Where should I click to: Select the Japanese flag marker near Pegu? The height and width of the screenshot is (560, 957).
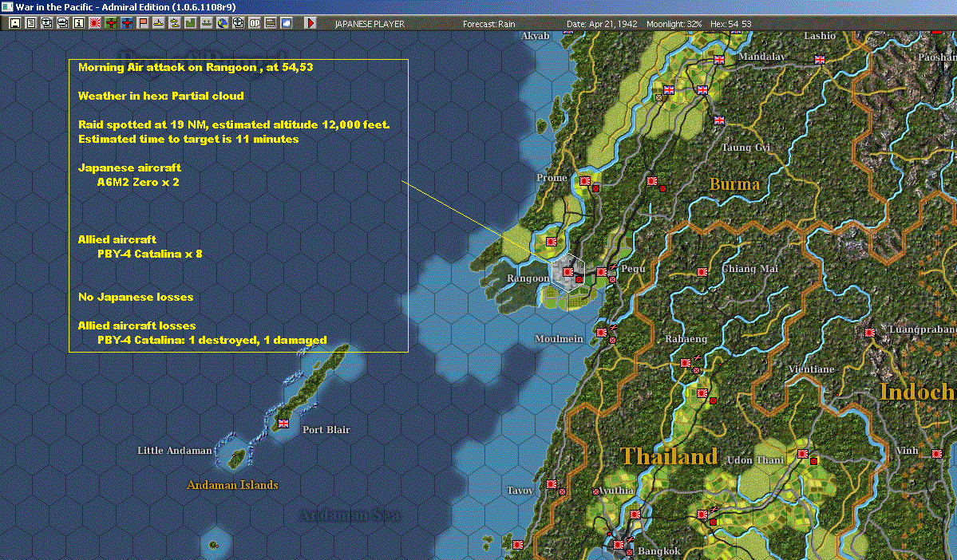(601, 272)
